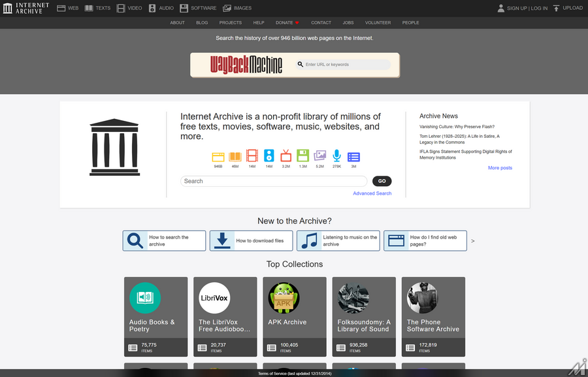Open the green floppy disk software icon
Viewport: 588px width, 377px height.
click(302, 156)
